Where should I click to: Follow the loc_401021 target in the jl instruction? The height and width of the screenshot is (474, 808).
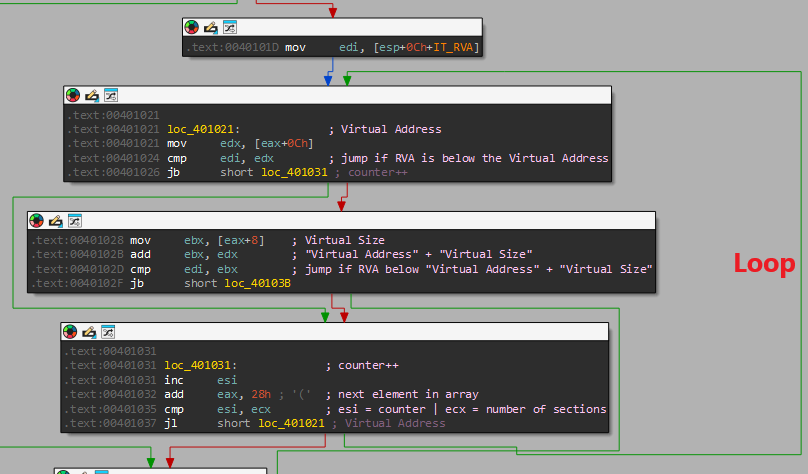pos(291,423)
